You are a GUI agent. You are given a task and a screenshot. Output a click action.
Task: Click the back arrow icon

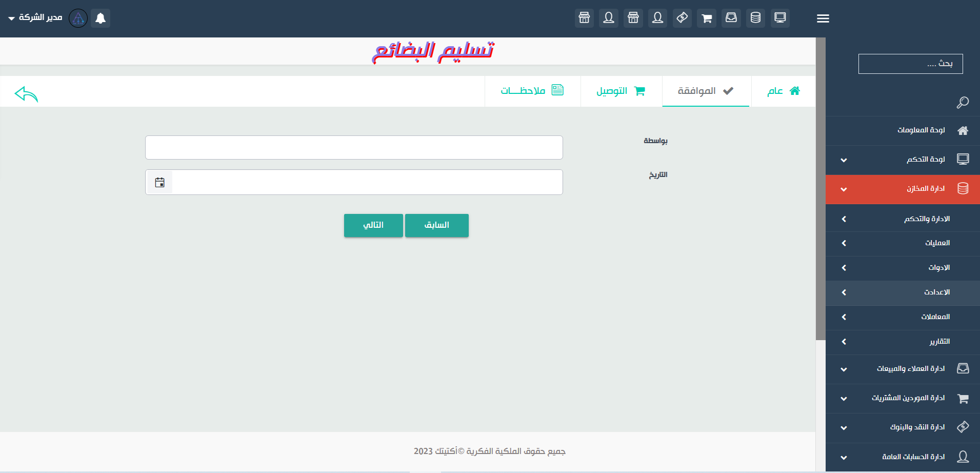(x=26, y=94)
